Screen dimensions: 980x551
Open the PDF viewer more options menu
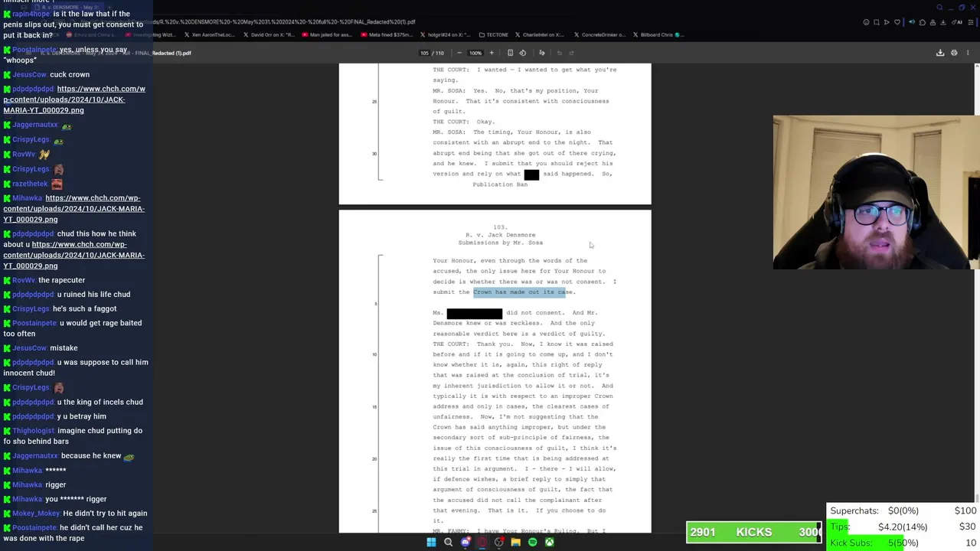click(968, 53)
